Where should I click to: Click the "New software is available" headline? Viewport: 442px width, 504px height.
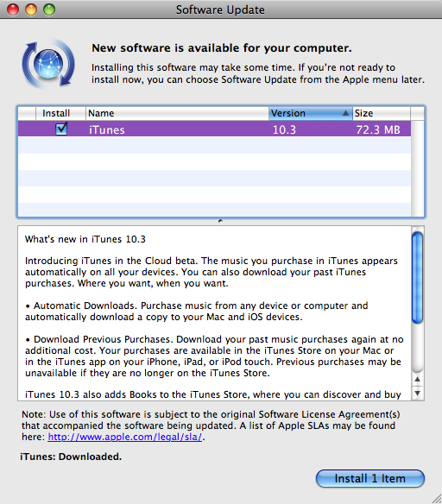coord(222,47)
